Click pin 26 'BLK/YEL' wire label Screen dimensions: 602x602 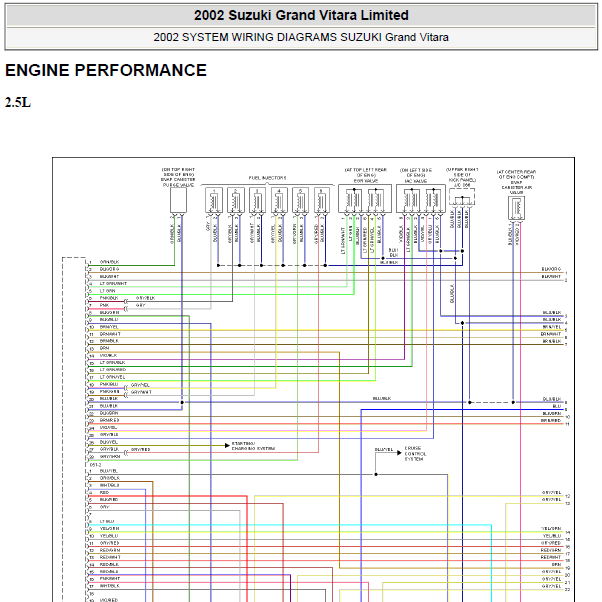click(x=109, y=442)
